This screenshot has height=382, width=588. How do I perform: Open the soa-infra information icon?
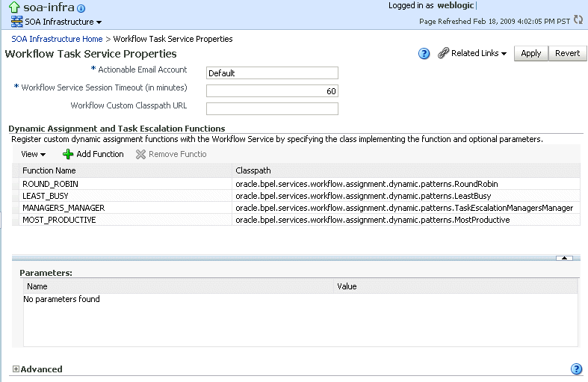81,8
